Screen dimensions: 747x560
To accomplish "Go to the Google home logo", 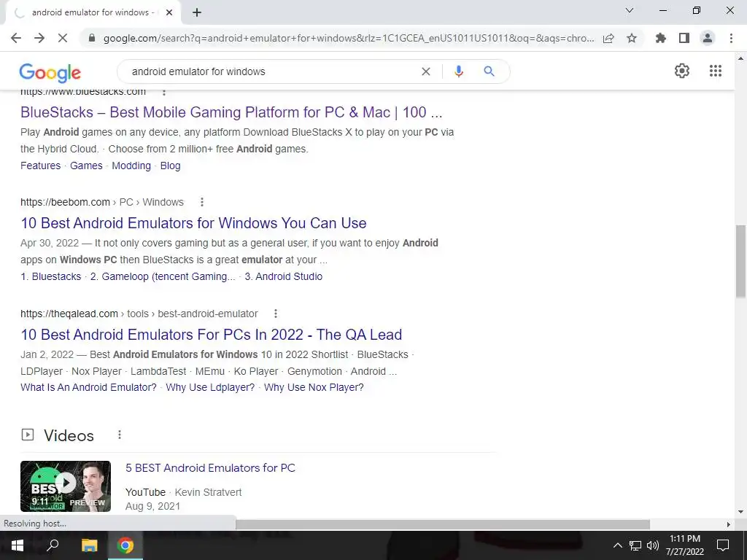I will [x=50, y=72].
